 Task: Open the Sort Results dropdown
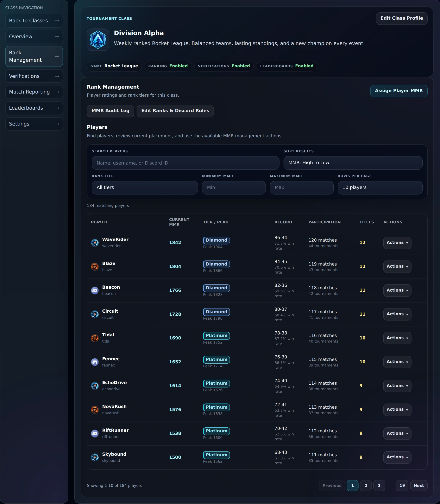353,163
